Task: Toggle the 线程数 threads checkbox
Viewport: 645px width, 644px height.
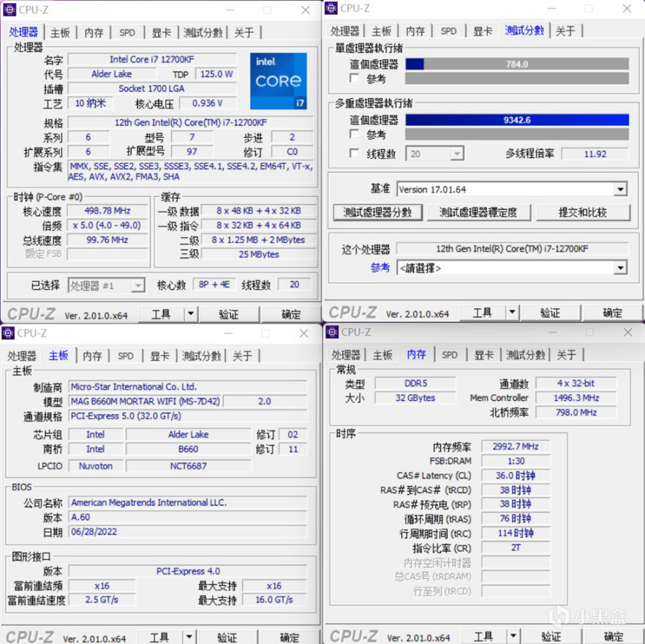Action: [x=354, y=153]
